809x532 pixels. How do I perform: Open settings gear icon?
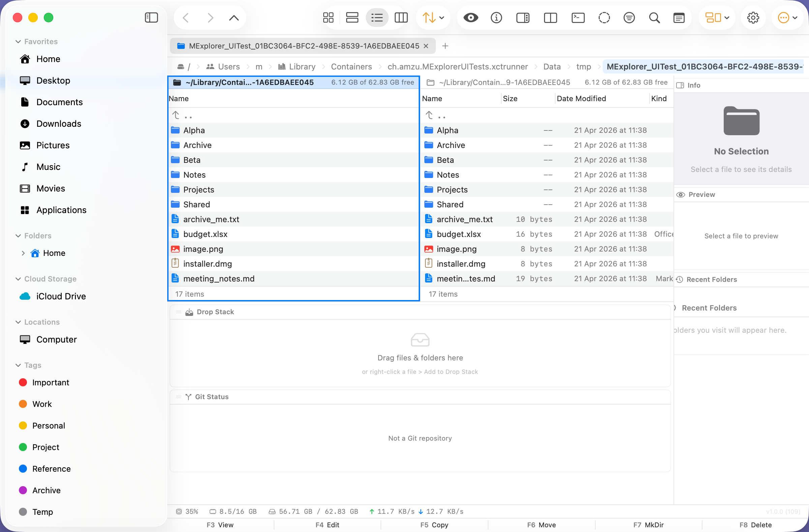(x=753, y=17)
